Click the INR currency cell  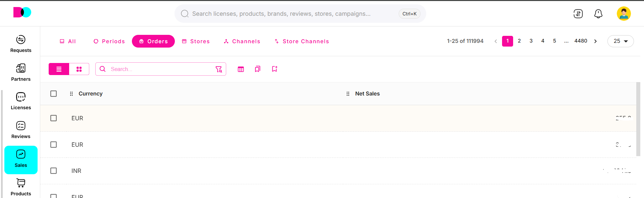click(76, 171)
